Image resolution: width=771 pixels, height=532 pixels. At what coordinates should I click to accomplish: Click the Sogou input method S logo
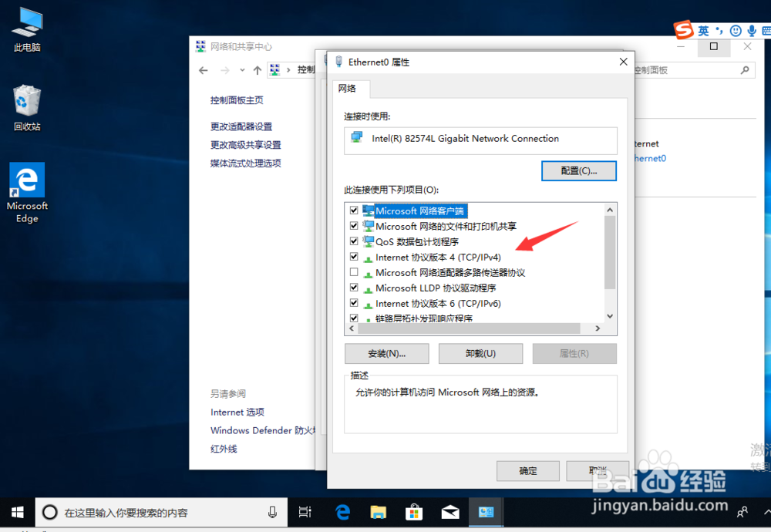(x=683, y=31)
